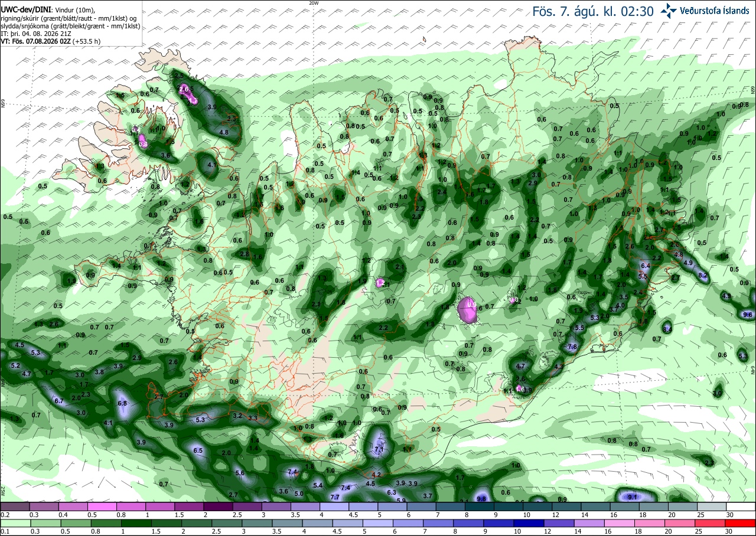Pick the bottom-row bright red swatch labeled 30
Image resolution: width=756 pixels, height=536 pixels.
tap(741, 523)
